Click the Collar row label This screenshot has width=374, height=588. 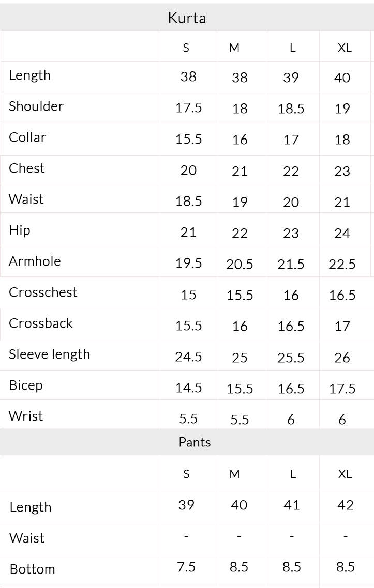pos(27,137)
